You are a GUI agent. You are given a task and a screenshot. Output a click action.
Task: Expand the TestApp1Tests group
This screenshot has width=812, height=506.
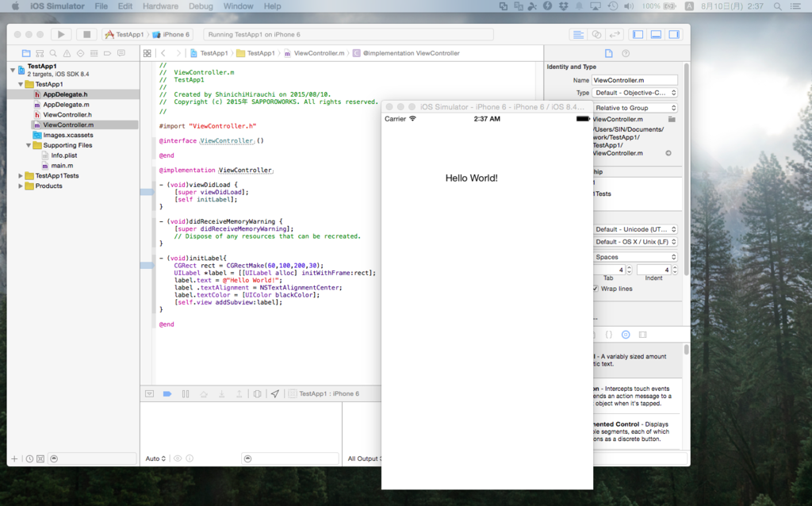click(21, 176)
